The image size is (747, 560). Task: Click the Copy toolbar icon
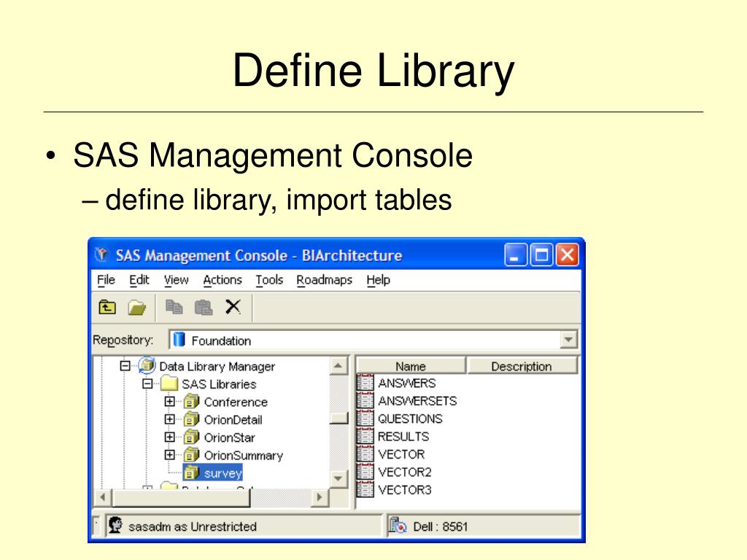(174, 307)
